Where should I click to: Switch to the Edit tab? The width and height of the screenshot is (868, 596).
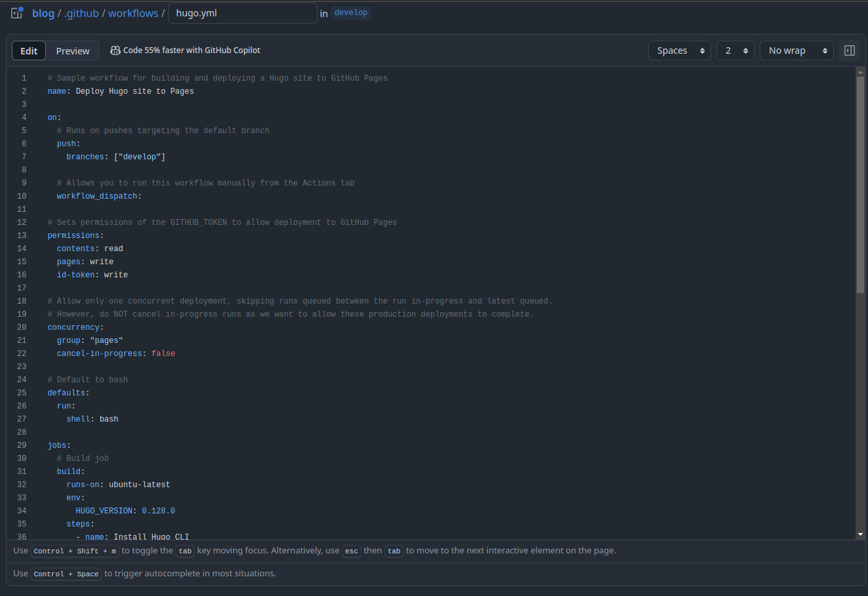click(29, 50)
